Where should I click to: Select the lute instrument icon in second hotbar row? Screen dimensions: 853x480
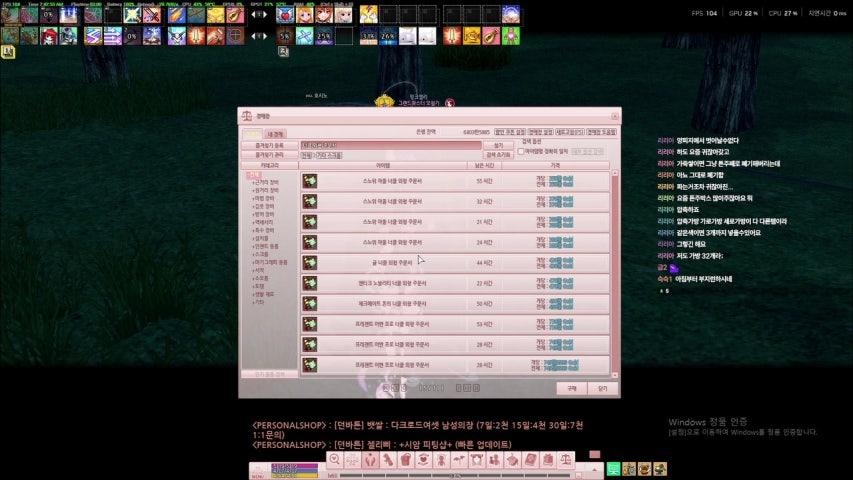click(491, 36)
